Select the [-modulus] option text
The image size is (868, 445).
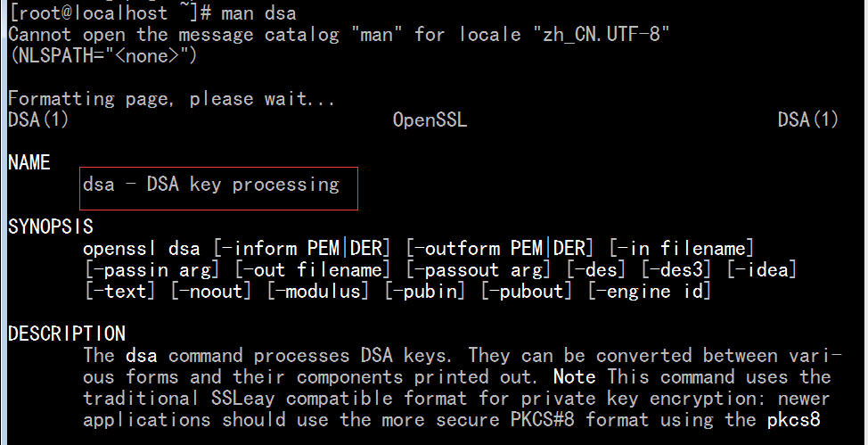click(x=318, y=292)
